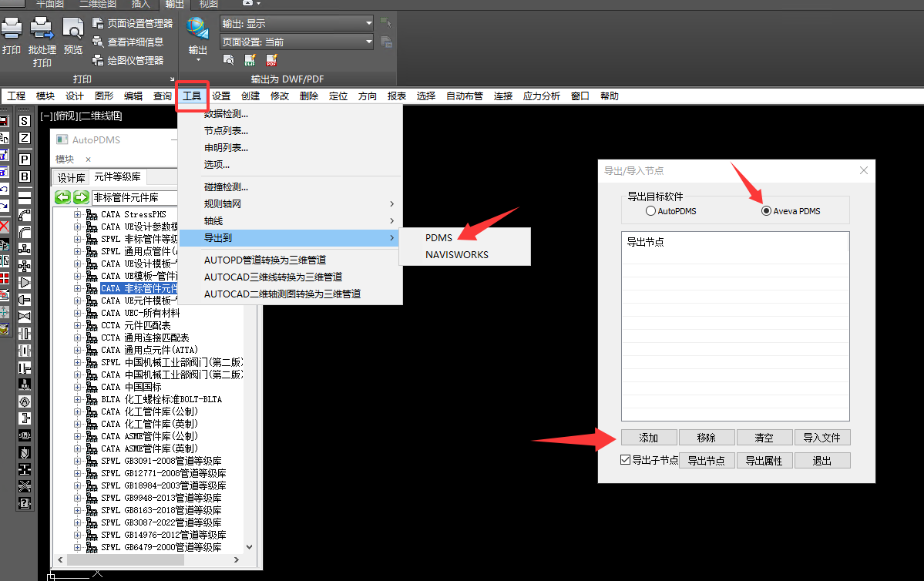Screen dimensions: 924x581
Task: Click the DWF export icon in ribbon
Action: coord(250,59)
